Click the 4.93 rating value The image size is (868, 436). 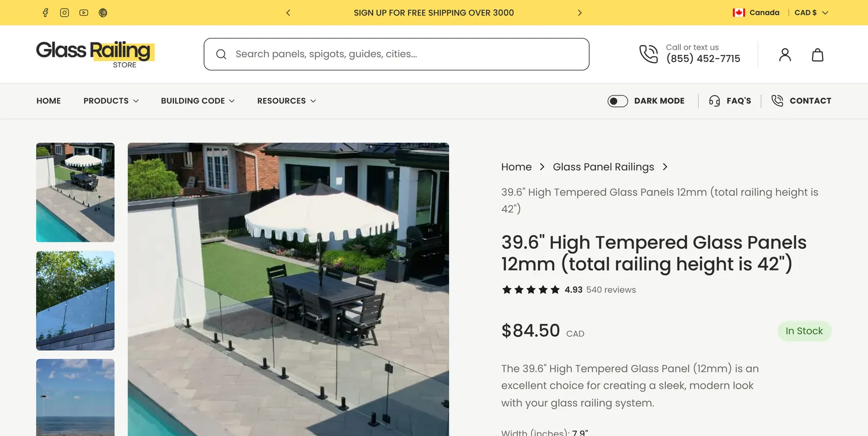(x=573, y=290)
